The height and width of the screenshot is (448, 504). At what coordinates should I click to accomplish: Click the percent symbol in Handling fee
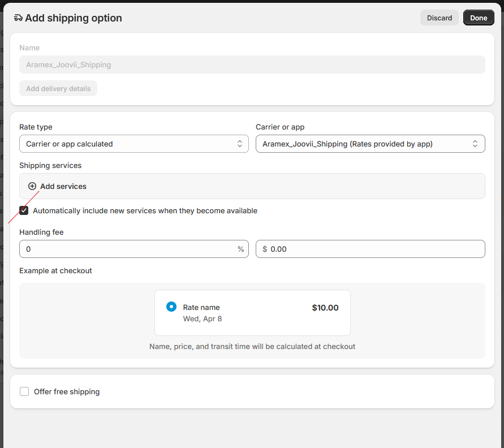tap(241, 249)
